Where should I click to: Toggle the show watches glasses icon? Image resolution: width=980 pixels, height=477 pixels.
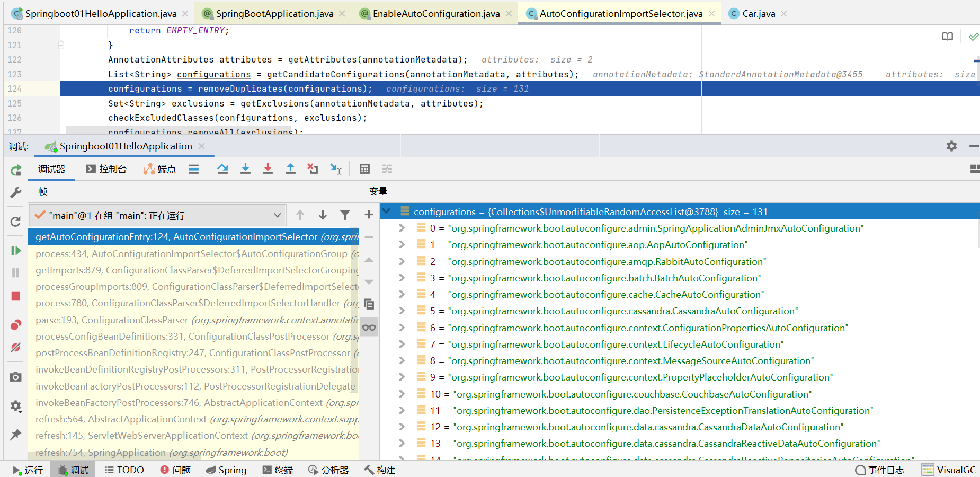point(369,328)
